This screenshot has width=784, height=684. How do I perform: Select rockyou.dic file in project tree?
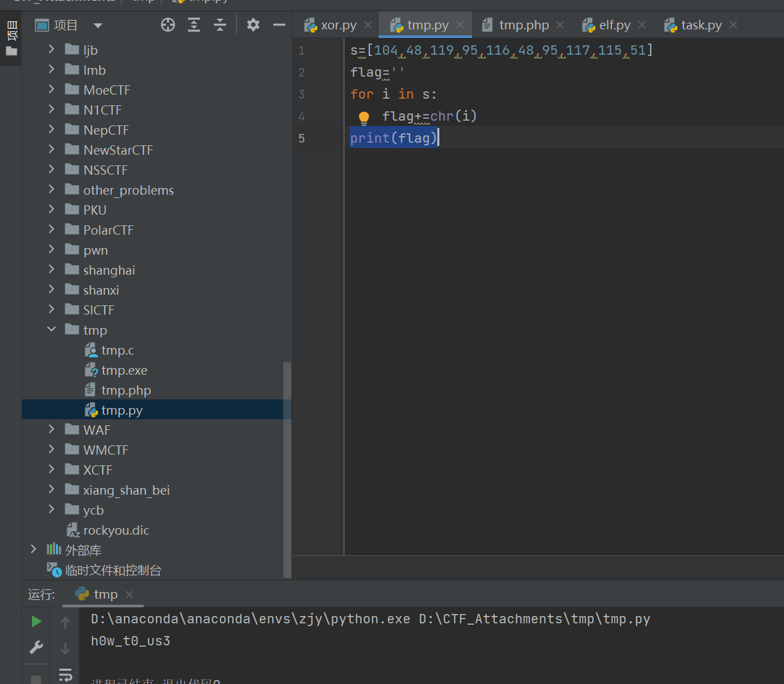pyautogui.click(x=116, y=530)
